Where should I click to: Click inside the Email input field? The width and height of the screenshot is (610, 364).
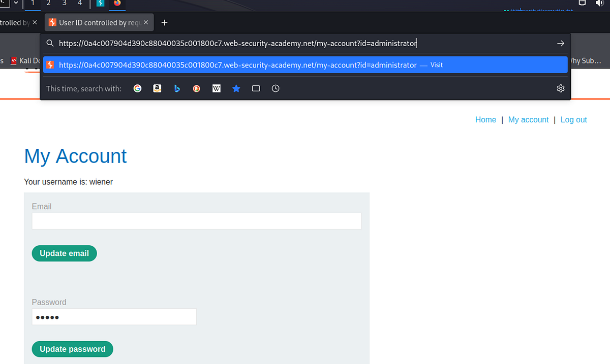(196, 221)
